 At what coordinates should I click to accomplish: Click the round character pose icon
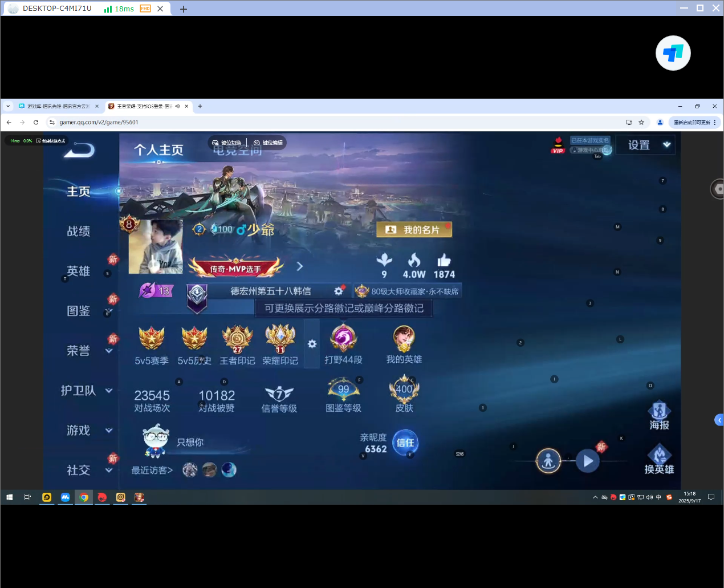pos(548,461)
